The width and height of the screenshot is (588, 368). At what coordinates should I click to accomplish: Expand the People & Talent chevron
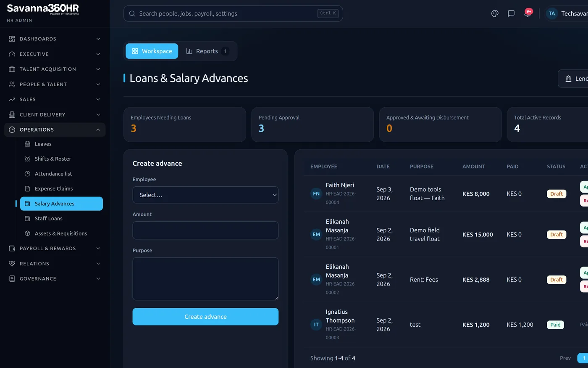98,84
